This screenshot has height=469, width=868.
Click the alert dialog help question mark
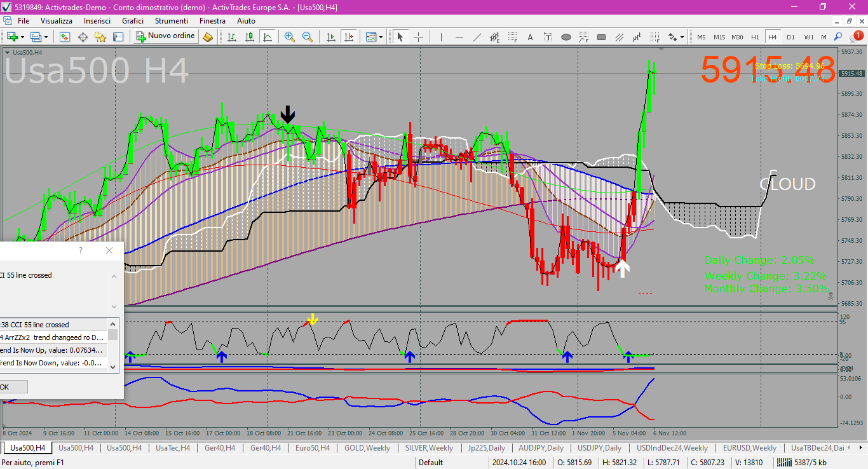[81, 250]
